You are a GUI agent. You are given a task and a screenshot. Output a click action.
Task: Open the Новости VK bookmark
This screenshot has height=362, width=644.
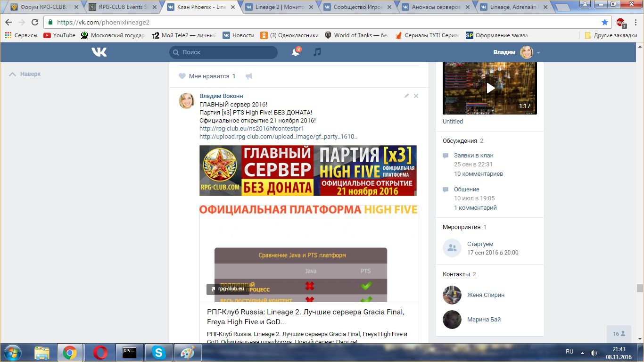[x=239, y=35]
